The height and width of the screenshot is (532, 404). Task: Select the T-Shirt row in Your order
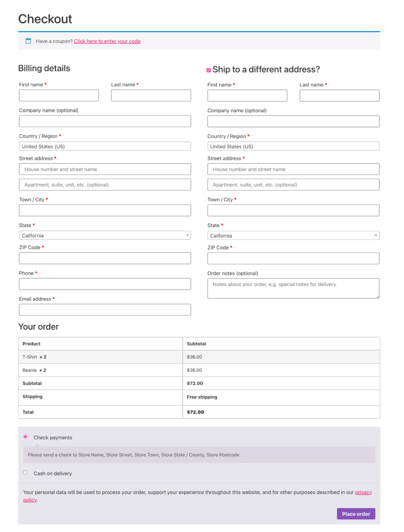(104, 356)
